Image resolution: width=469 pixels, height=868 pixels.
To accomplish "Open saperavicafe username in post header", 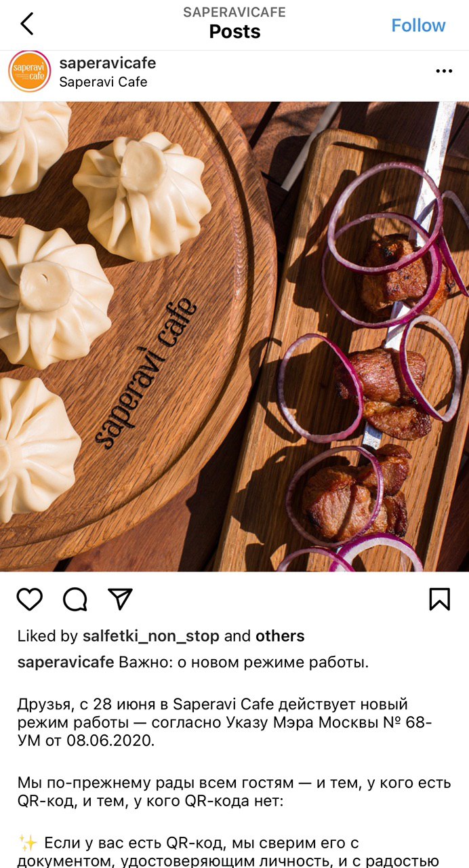I will point(108,63).
